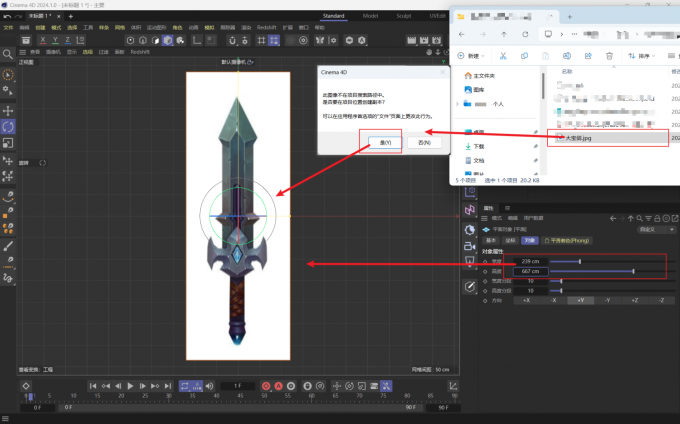
Task: Open the File menu (文件)
Action: pos(8,27)
